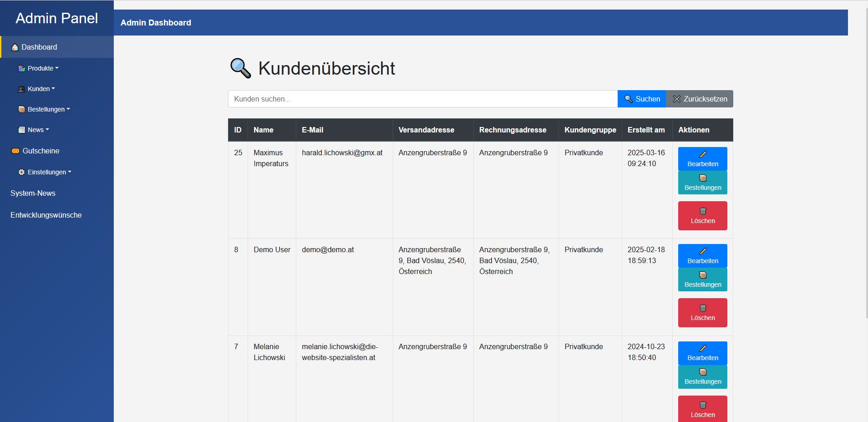The image size is (868, 422).
Task: Go to Entwicklungswünsche page
Action: tap(46, 215)
